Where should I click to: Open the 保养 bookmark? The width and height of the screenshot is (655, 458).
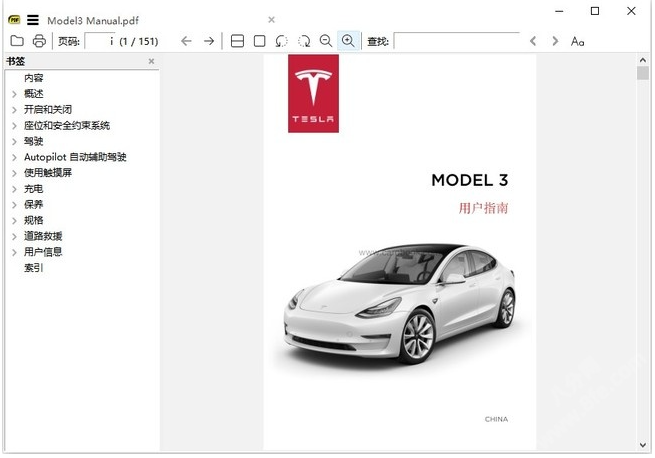[33, 204]
